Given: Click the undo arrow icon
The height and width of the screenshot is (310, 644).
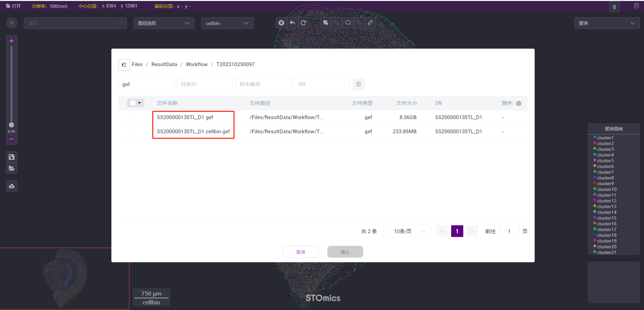Looking at the screenshot, I should (x=292, y=23).
